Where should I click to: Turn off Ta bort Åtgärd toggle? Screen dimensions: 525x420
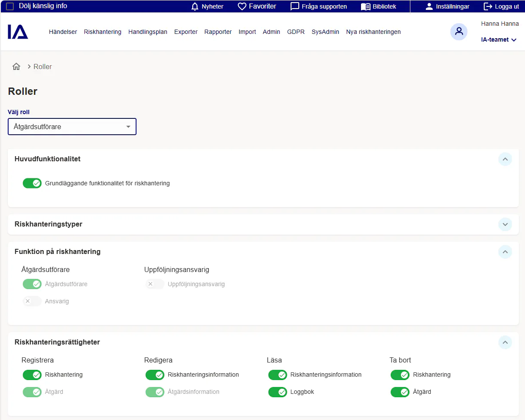400,392
